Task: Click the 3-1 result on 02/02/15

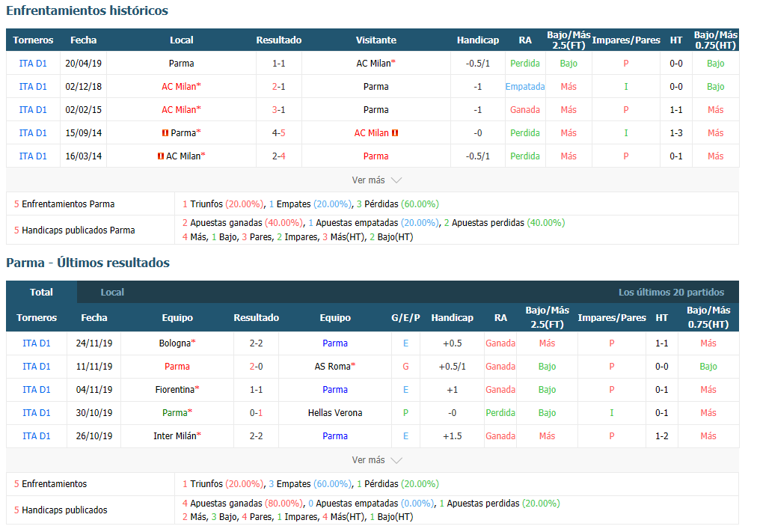Action: [x=279, y=110]
